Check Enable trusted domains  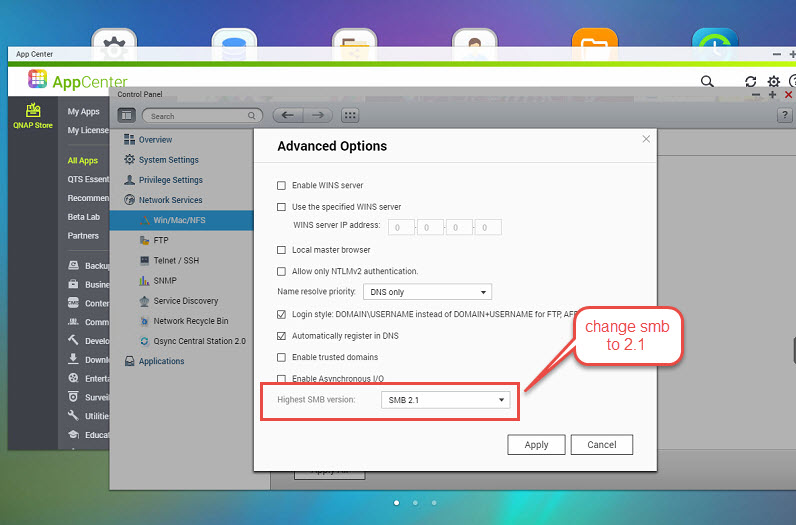point(281,357)
